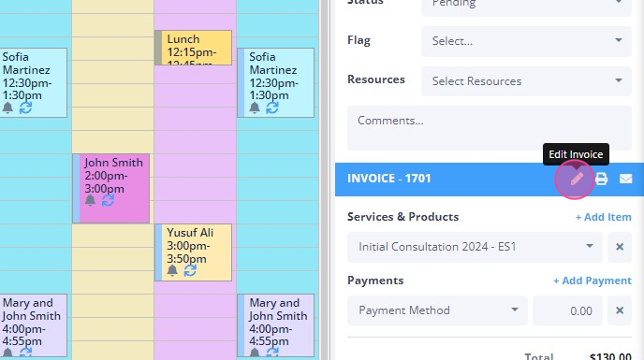Open Yusuf Ali 3:00pm-3:50pm appointment

(x=193, y=252)
